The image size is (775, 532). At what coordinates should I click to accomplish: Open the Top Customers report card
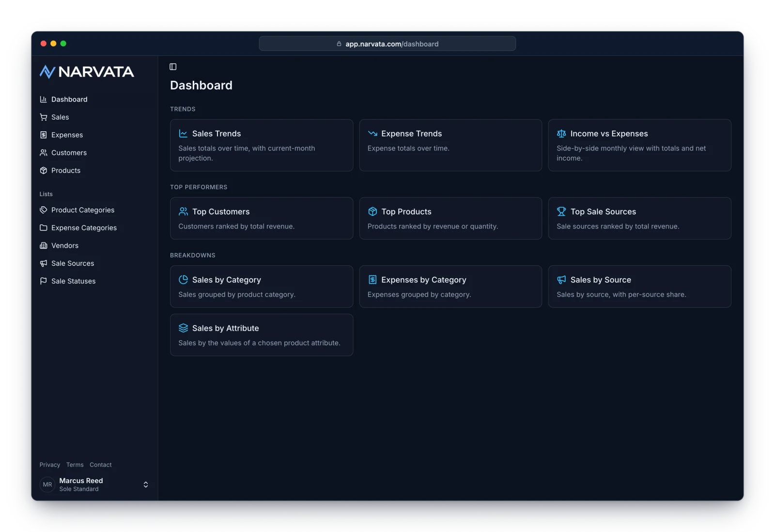tap(262, 218)
